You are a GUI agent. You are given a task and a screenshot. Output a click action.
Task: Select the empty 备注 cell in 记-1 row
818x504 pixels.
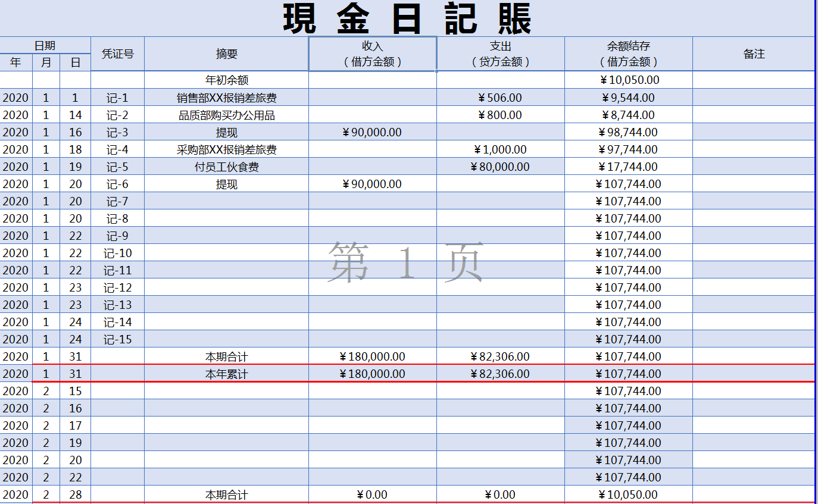[x=754, y=98]
